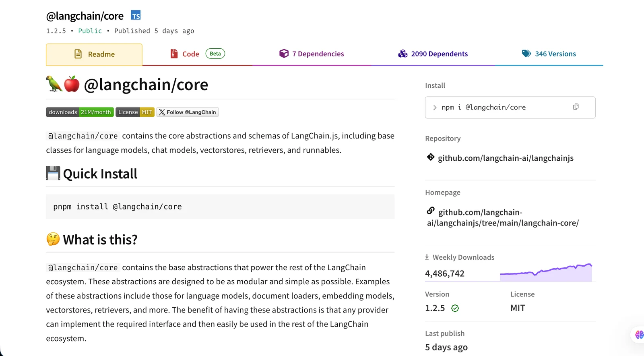This screenshot has width=644, height=356.
Task: Click the pnpm install code block
Action: tap(220, 207)
